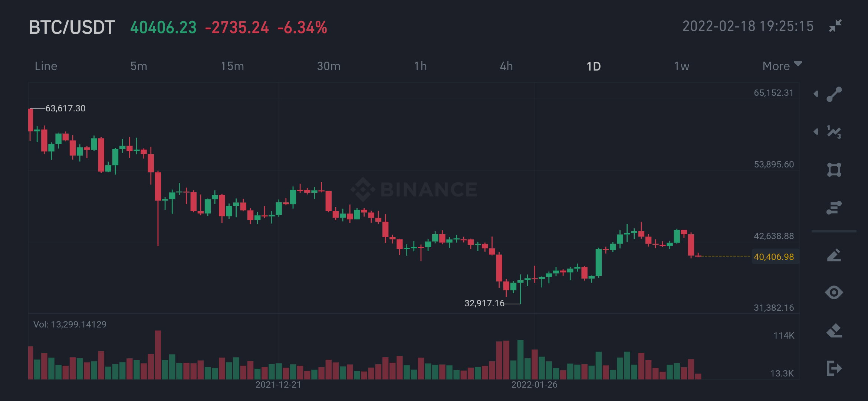
Task: Select the rectangle shape drawing tool
Action: pos(834,170)
